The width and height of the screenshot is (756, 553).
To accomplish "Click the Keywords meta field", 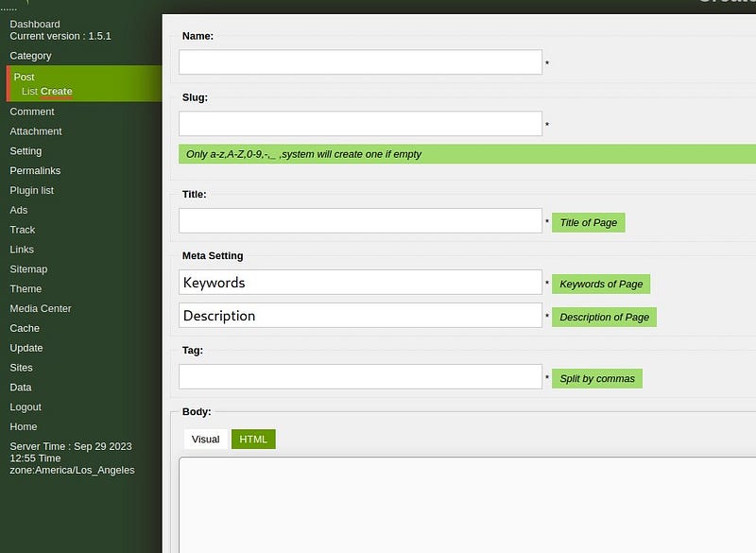I will click(360, 283).
